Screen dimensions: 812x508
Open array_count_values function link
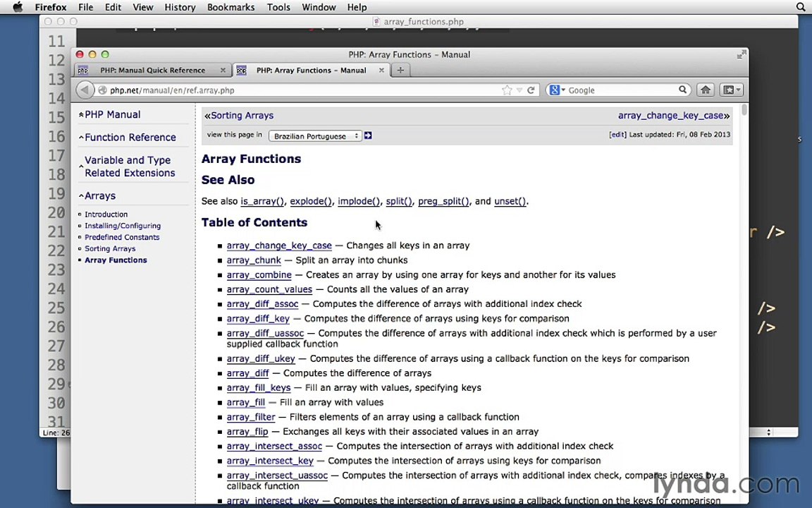point(269,289)
